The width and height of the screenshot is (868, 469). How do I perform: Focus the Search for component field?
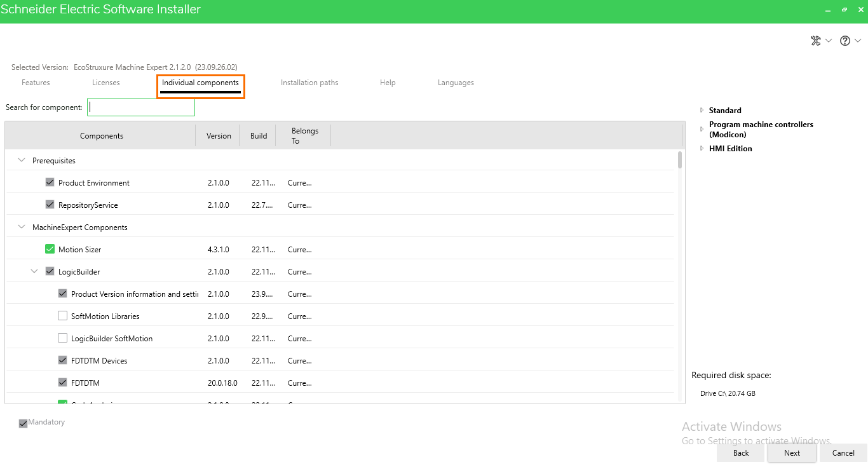pos(141,107)
